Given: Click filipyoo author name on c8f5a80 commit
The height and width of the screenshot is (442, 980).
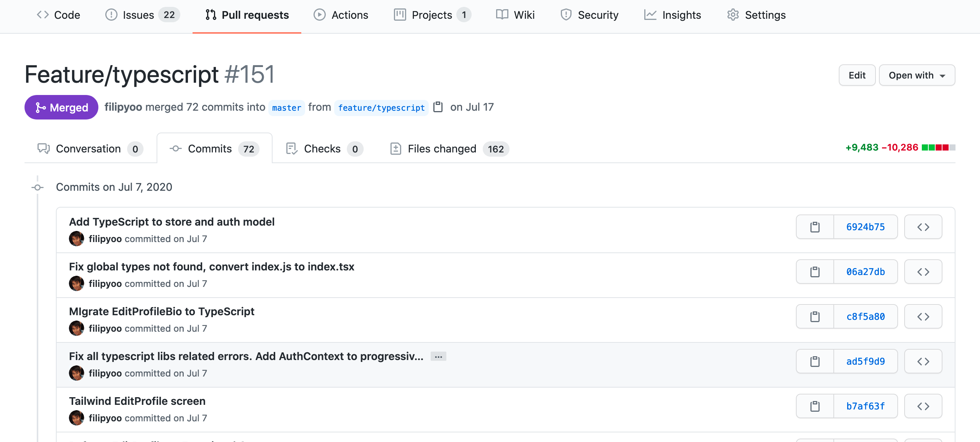Looking at the screenshot, I should [105, 328].
